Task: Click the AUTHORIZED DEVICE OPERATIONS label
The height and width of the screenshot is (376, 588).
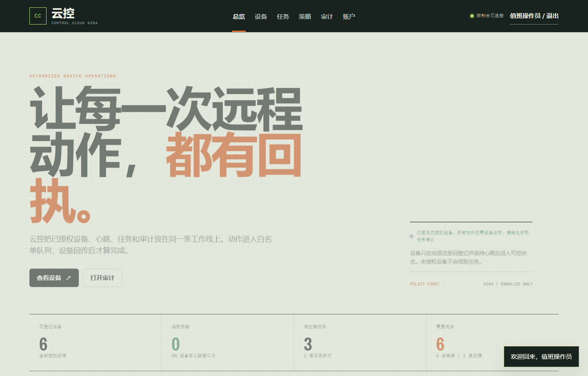Action: tap(73, 76)
